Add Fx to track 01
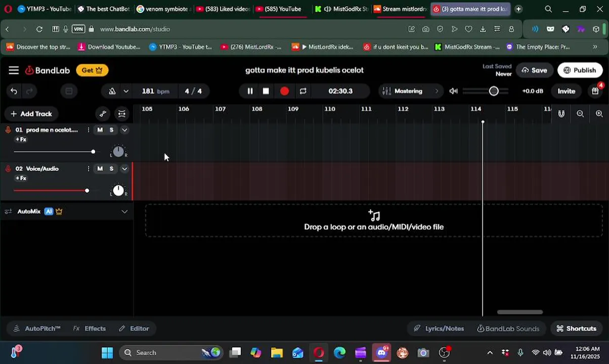Viewport: 609px width, 364px height. click(x=21, y=140)
